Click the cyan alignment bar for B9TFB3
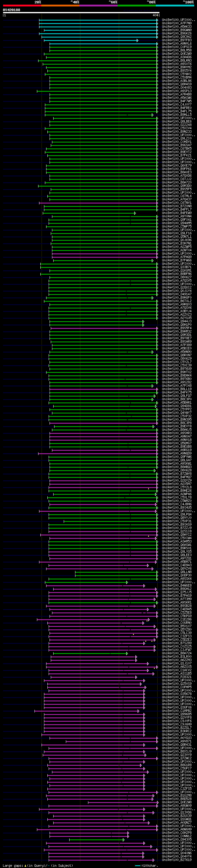This screenshot has width=197, height=868. tap(91, 40)
